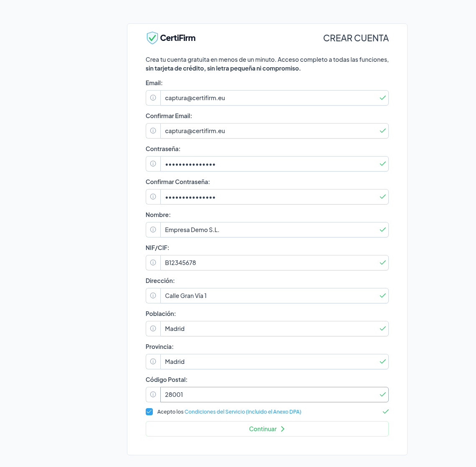Click into the Contraseña password field
476x467 pixels.
point(269,164)
